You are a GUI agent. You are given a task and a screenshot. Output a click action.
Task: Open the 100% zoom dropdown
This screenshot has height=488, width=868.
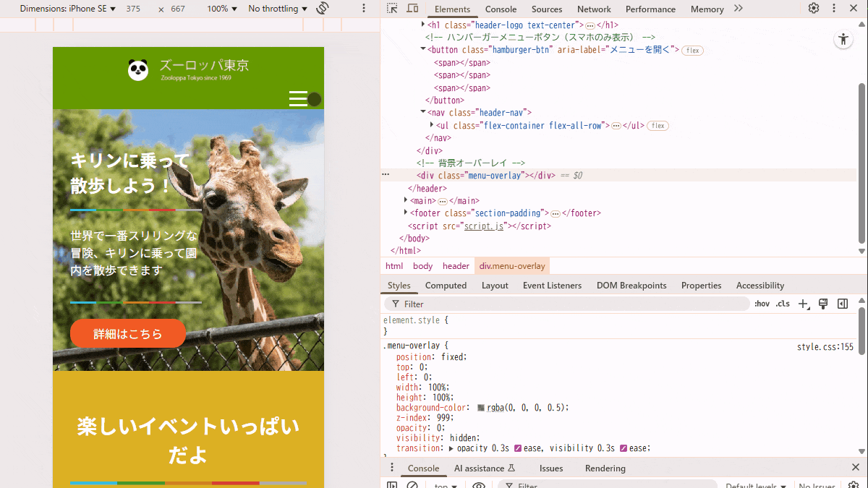tap(222, 9)
